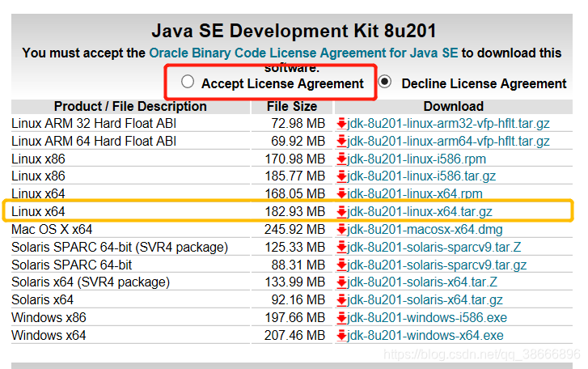Download jdk-8u201-solaris-sparcv9.tar.Z

pyautogui.click(x=434, y=247)
